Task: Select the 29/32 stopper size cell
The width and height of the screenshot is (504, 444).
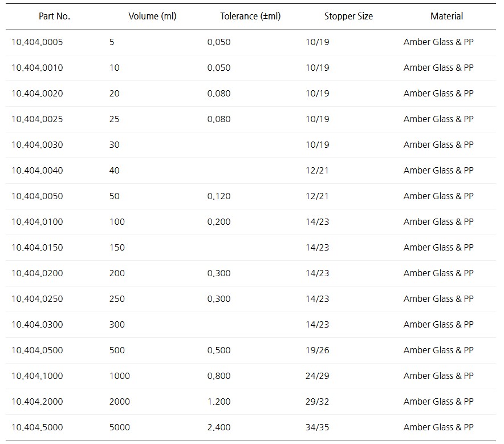Action: pos(317,402)
